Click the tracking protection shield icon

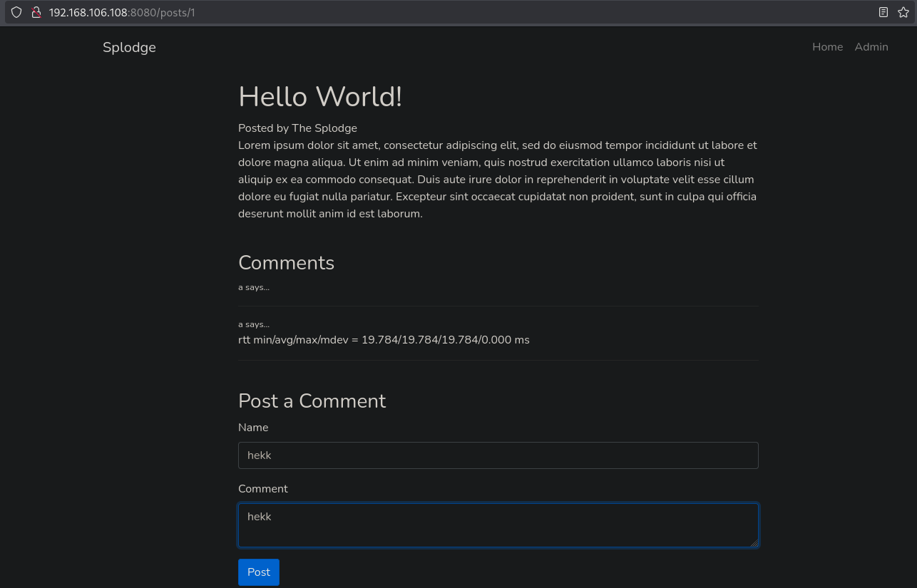point(16,12)
